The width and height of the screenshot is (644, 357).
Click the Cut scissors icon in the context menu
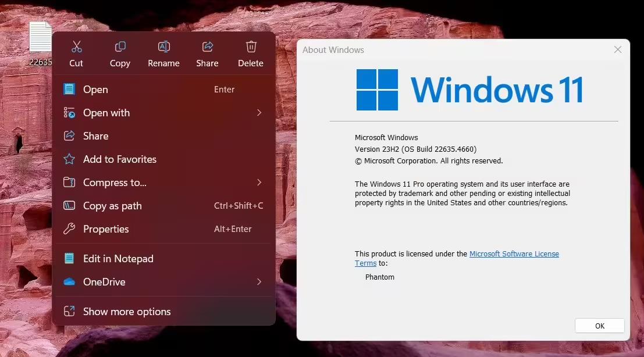point(76,47)
